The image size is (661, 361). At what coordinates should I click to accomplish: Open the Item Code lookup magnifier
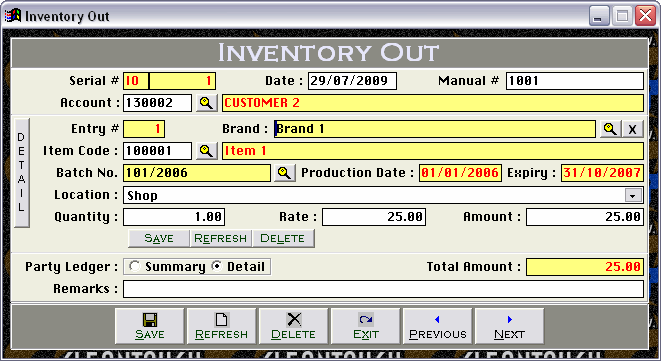tap(206, 151)
